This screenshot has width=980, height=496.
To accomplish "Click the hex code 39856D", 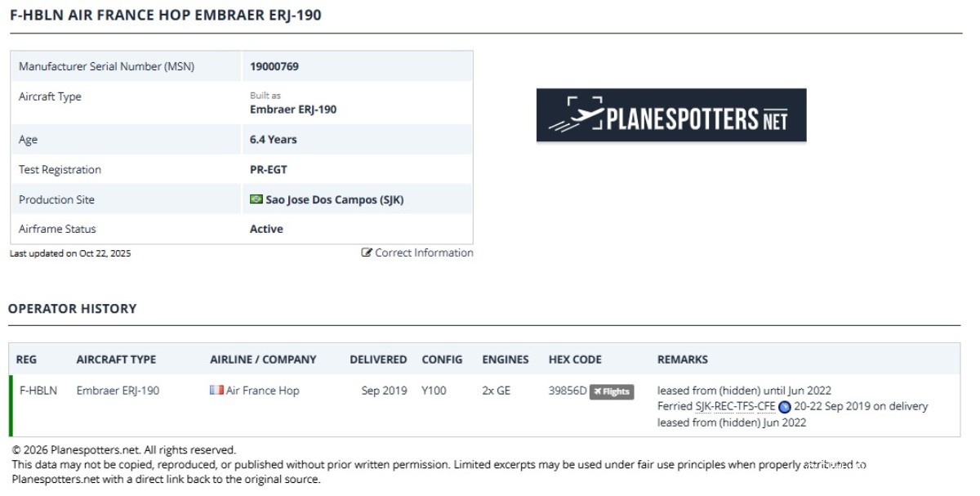I will (568, 391).
